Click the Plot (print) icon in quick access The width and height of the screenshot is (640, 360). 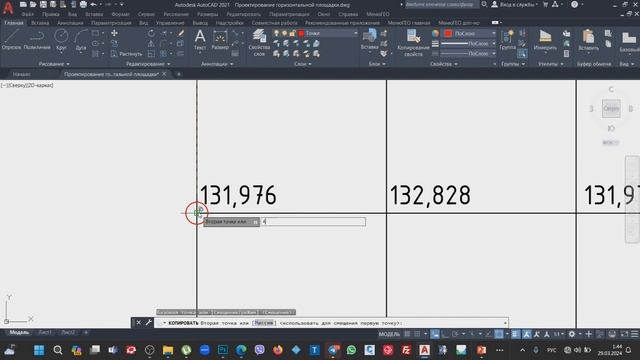click(x=83, y=4)
